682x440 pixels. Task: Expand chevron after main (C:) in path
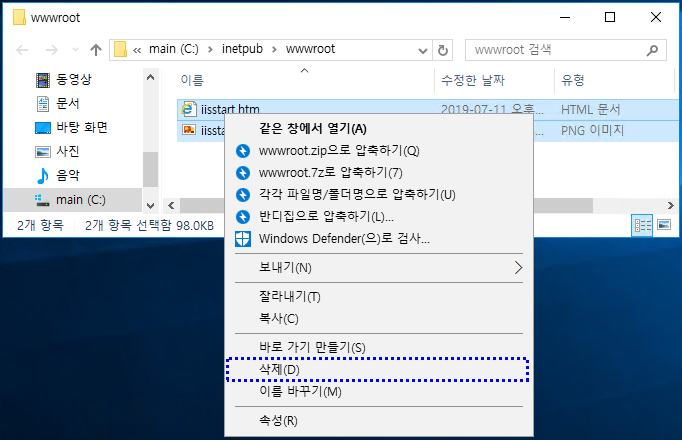tap(211, 50)
